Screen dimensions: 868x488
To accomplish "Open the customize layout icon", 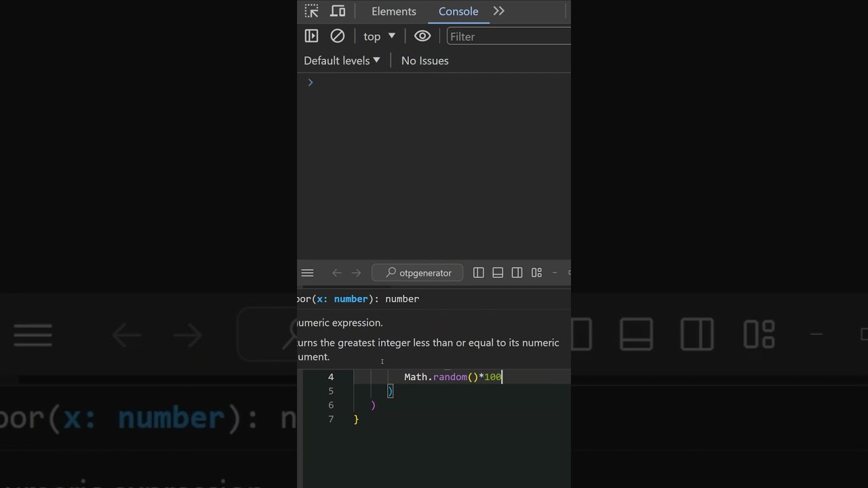I will pyautogui.click(x=537, y=272).
